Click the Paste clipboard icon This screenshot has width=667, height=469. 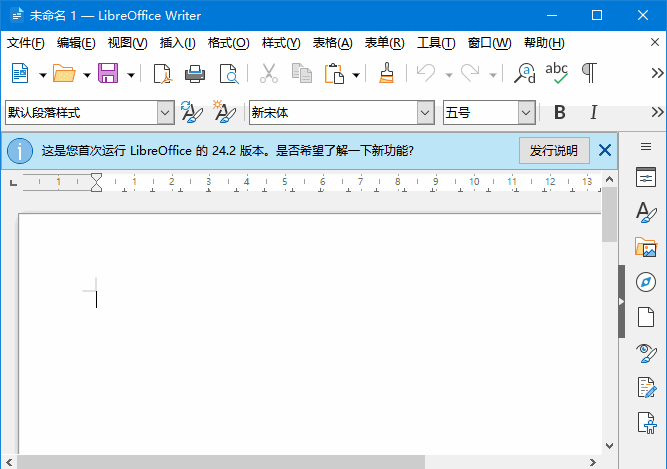(334, 74)
